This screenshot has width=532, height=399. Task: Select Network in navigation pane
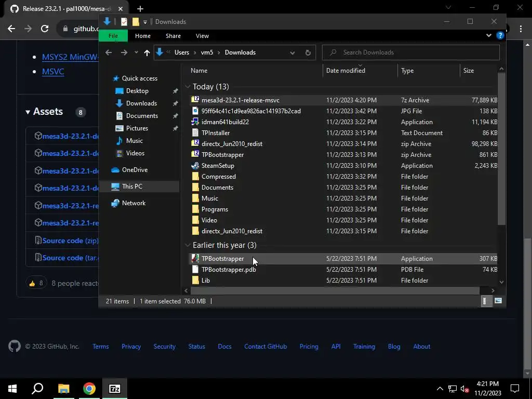134,203
